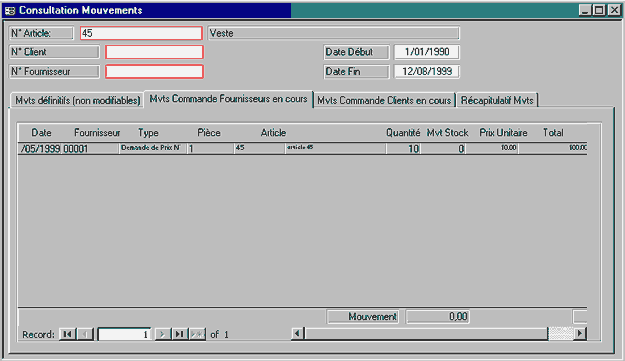Click the Total column header
The image size is (625, 361).
[553, 133]
